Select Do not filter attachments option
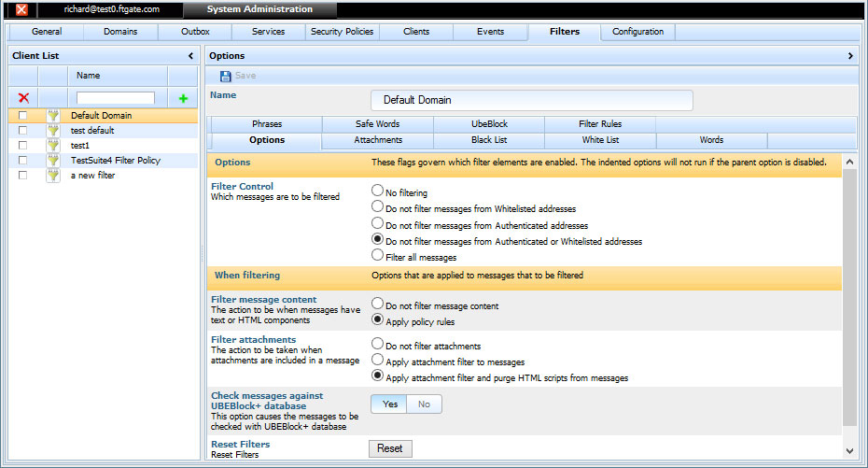The width and height of the screenshot is (868, 468). click(378, 344)
